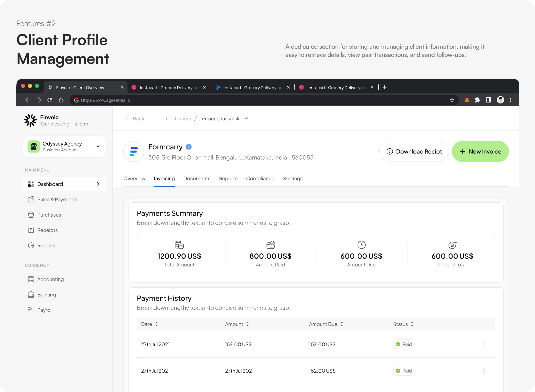The width and height of the screenshot is (535, 392).
Task: Open row menu for first Paid payment
Action: click(484, 344)
